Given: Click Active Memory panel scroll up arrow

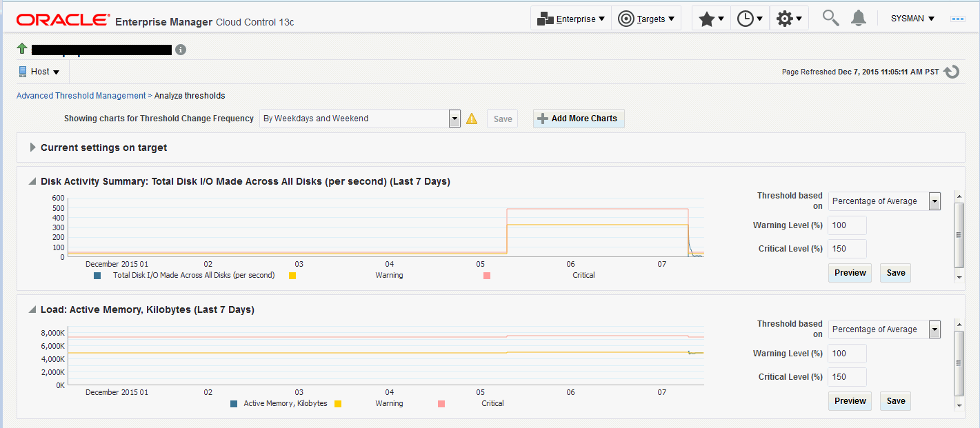Looking at the screenshot, I should (x=959, y=324).
